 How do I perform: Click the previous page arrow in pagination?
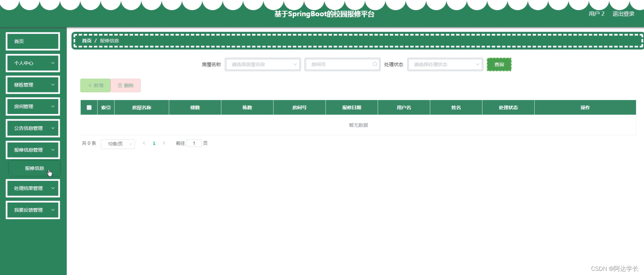[x=144, y=143]
